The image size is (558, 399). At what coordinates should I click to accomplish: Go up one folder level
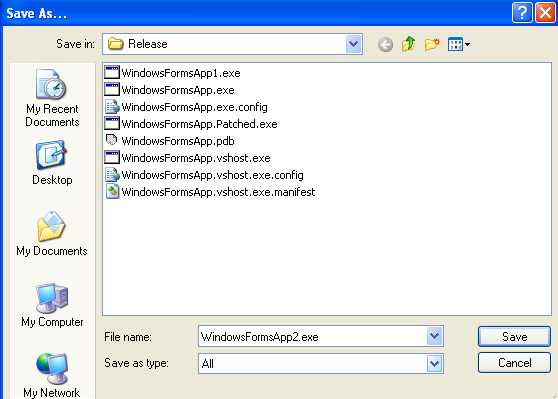[409, 44]
